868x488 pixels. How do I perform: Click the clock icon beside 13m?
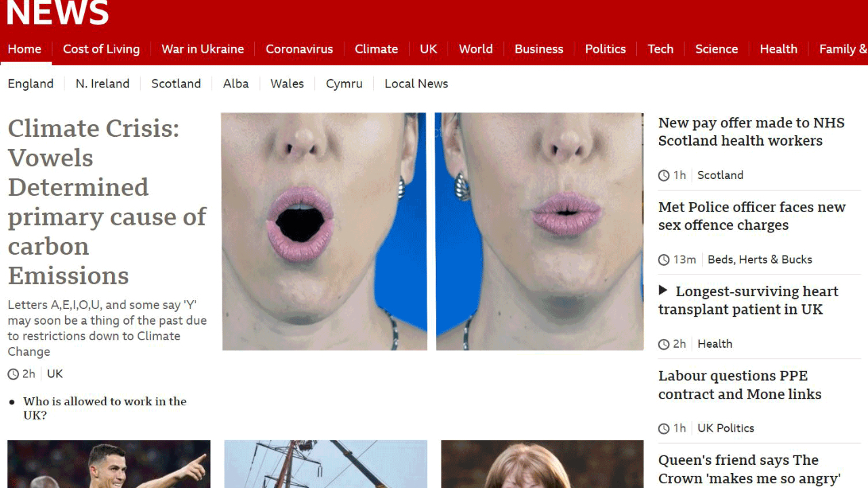[x=664, y=260]
